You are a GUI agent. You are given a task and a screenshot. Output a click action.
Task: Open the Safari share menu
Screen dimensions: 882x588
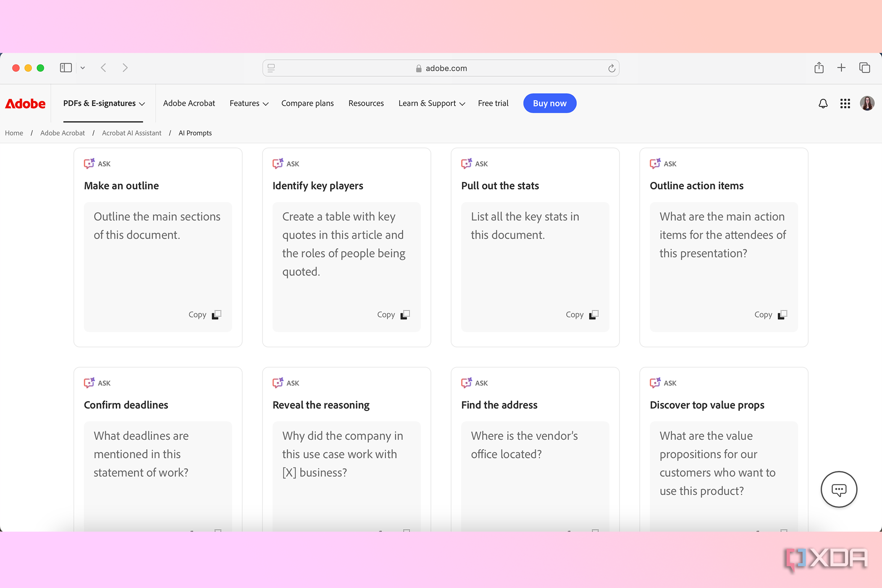click(x=819, y=68)
